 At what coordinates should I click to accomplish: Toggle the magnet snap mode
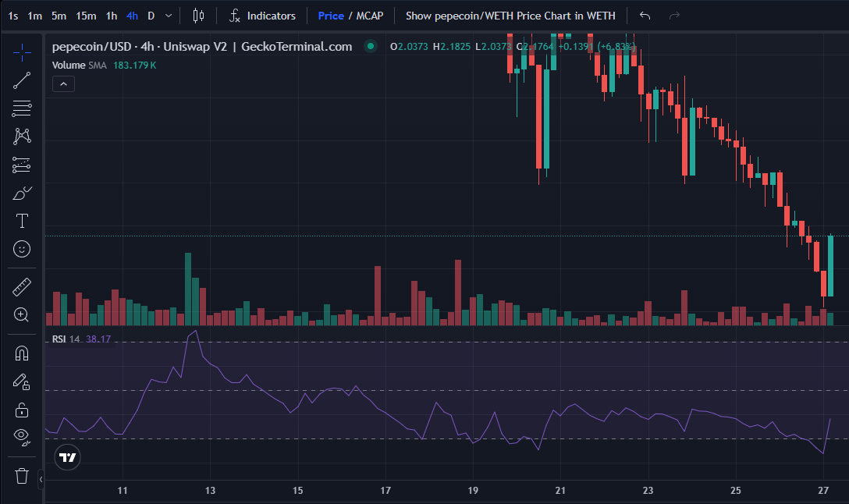coord(22,353)
